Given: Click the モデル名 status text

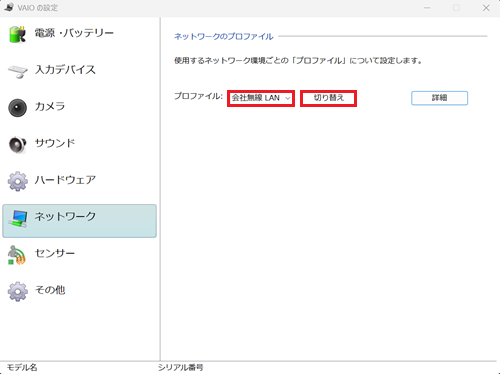Looking at the screenshot, I should point(22,367).
